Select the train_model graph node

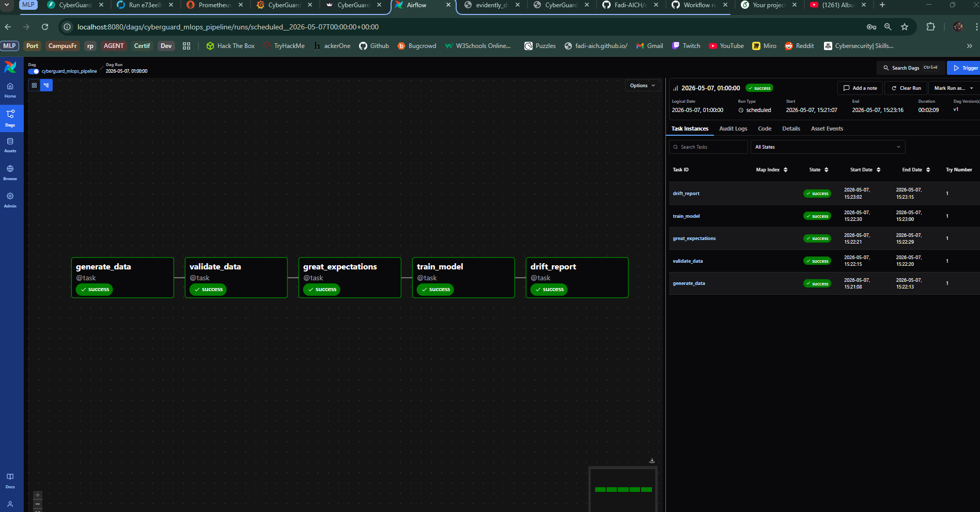point(463,278)
